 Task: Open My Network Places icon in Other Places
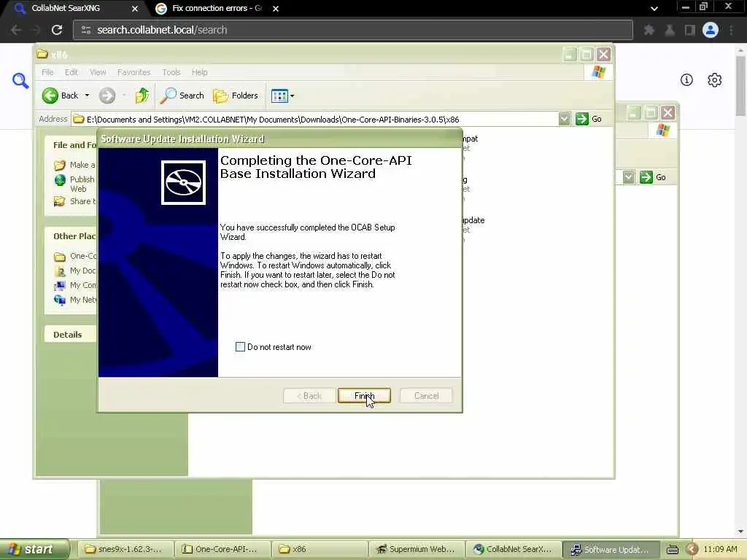tap(60, 300)
